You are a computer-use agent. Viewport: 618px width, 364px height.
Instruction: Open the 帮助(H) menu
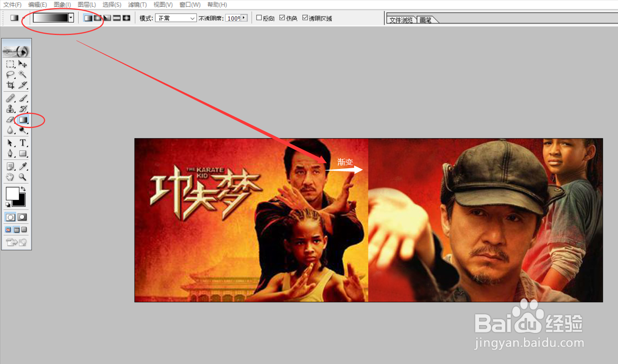click(217, 5)
